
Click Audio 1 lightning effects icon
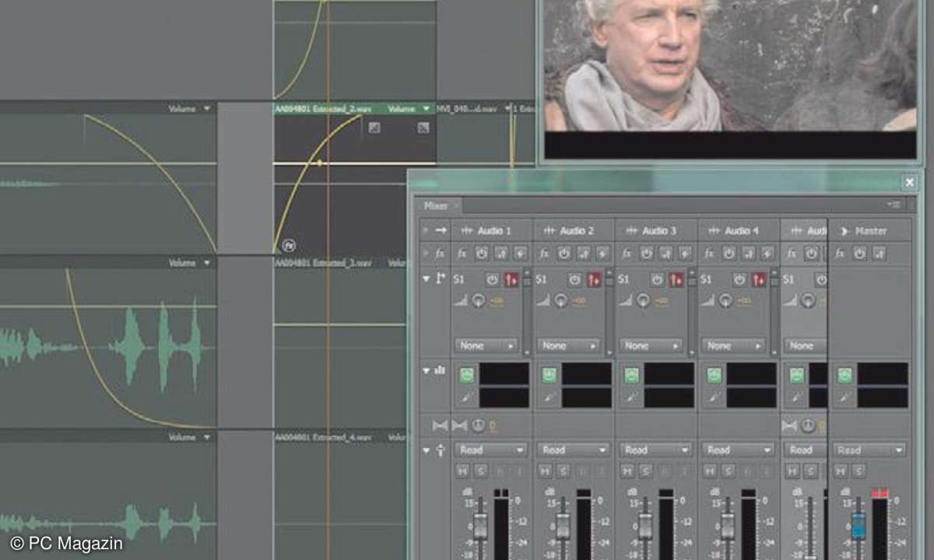pyautogui.click(x=519, y=253)
